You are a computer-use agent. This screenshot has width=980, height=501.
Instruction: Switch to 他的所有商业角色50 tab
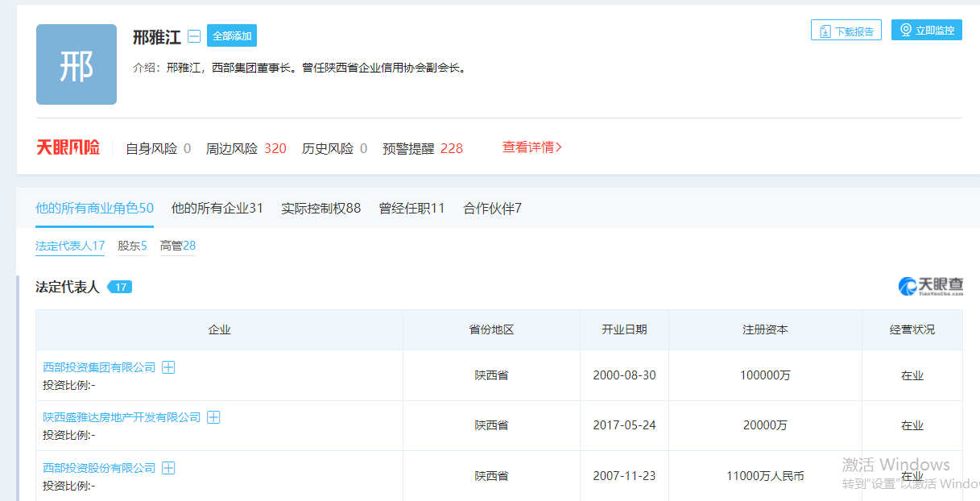(94, 209)
